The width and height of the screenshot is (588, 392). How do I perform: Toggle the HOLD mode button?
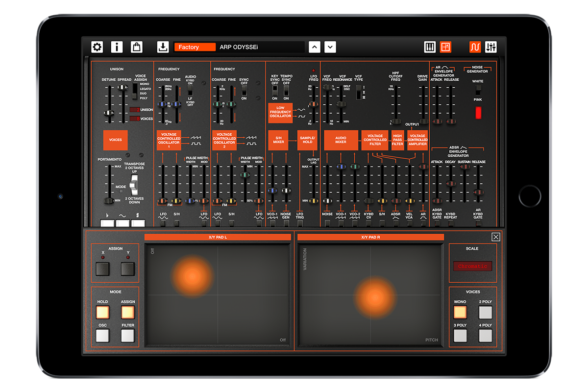click(102, 312)
